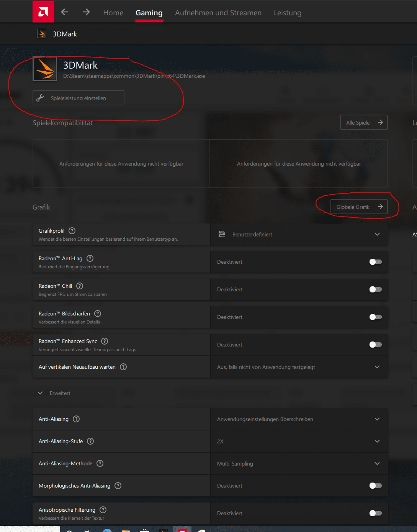This screenshot has width=417, height=532.
Task: Open help icon next to Grafikprofil
Action: (x=72, y=231)
